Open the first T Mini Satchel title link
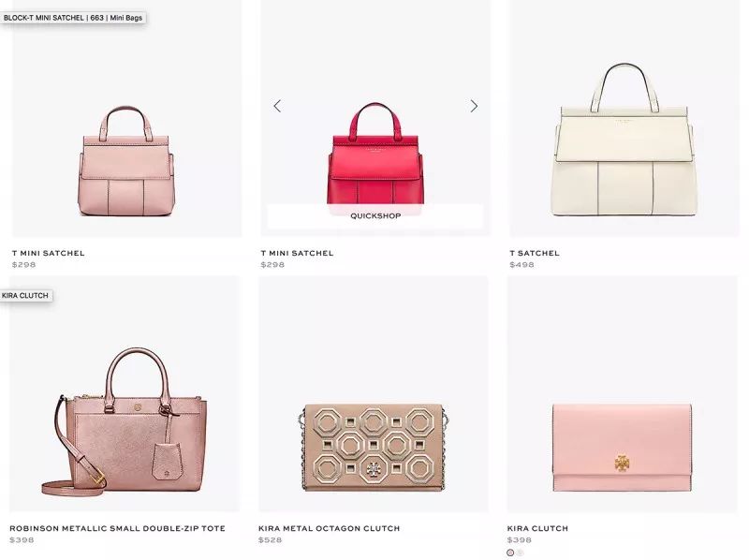This screenshot has width=749, height=560. click(x=49, y=253)
